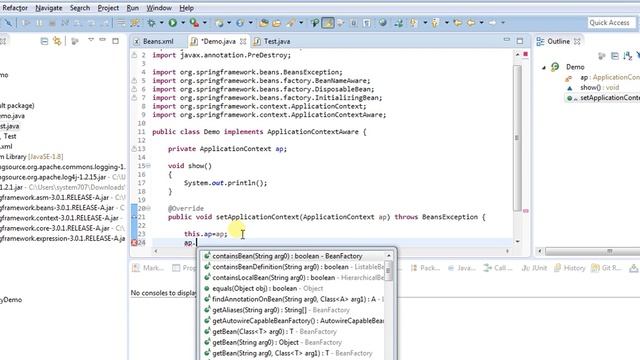Open Package Explorer View Menu triangle

[91, 40]
